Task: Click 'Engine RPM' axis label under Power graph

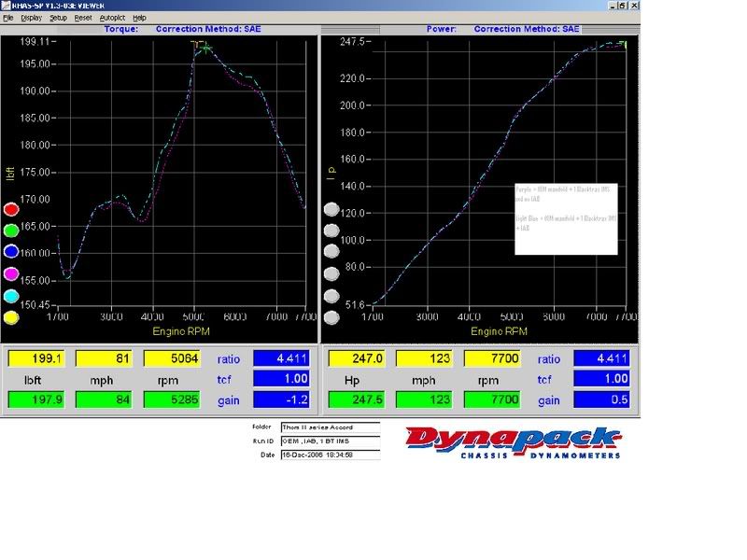Action: pos(499,331)
